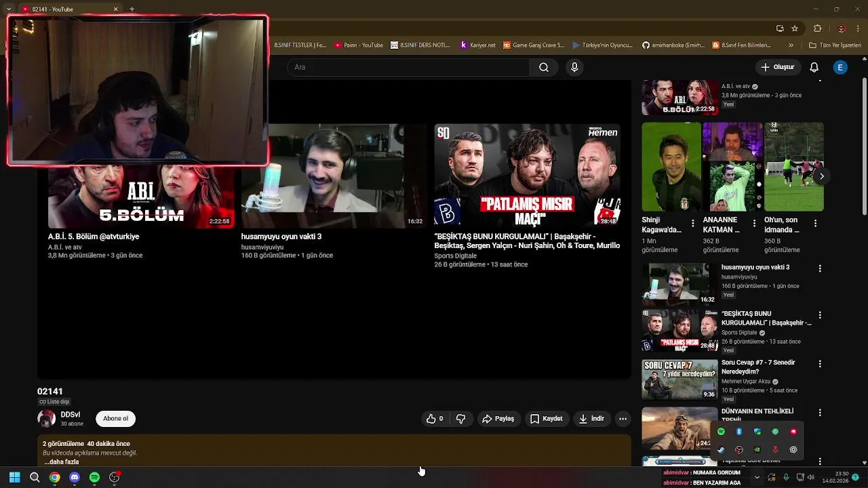Open options for Soru Cevap #7 video
This screenshot has width=868, height=488.
pos(820,364)
